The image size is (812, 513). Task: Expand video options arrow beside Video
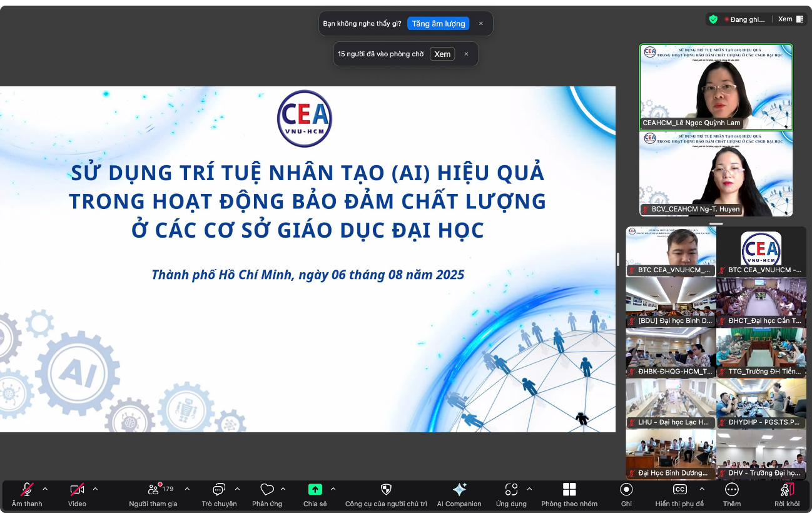point(95,489)
